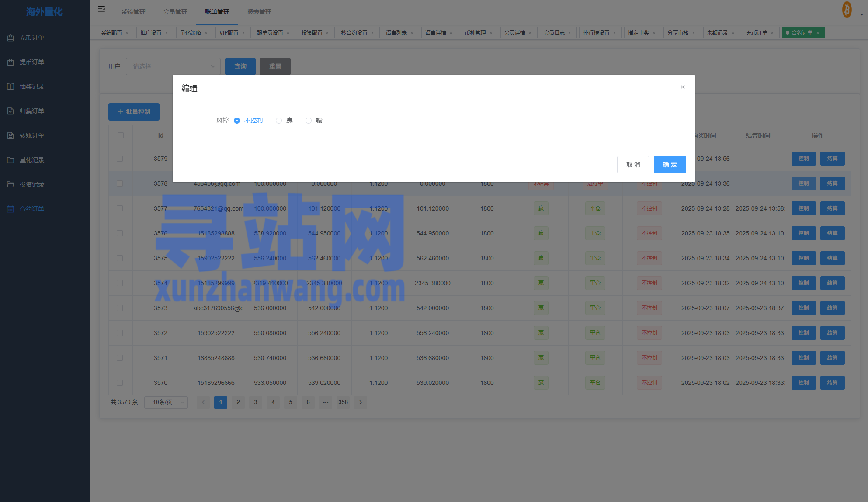868x502 pixels.
Task: Open 归集订单 in the sidebar
Action: 31,111
